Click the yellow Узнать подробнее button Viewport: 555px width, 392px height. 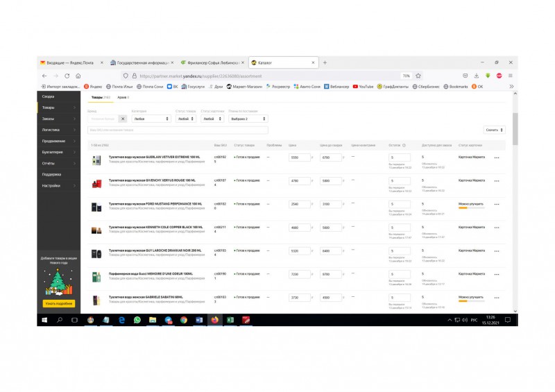click(59, 303)
